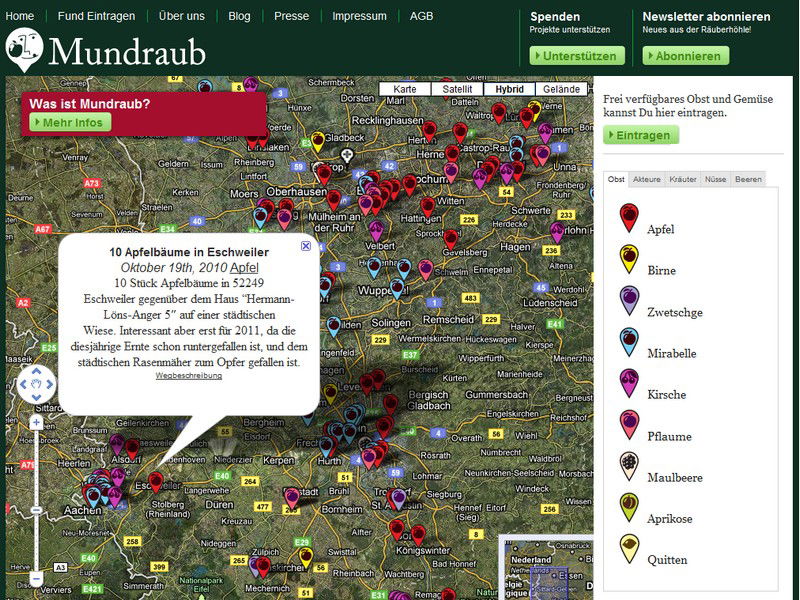Screen dimensions: 800x600
Task: Close the Eschweiler info bubble
Action: pos(306,245)
